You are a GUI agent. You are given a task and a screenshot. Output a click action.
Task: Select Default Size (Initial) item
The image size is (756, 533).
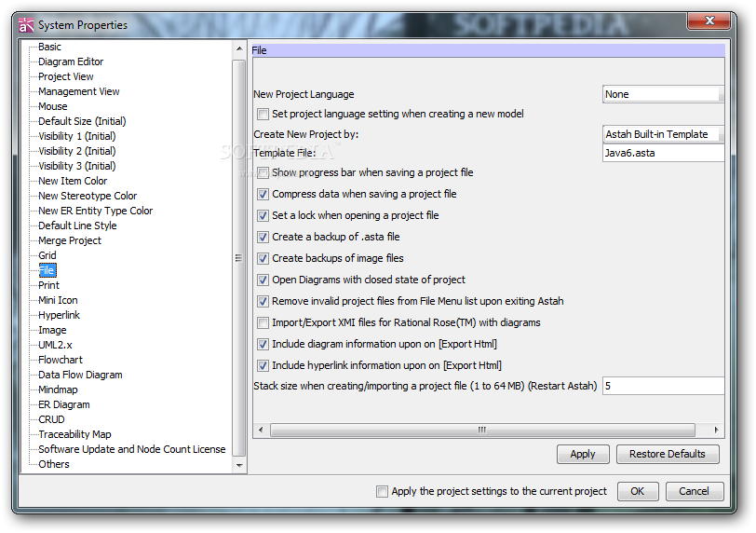pos(83,121)
